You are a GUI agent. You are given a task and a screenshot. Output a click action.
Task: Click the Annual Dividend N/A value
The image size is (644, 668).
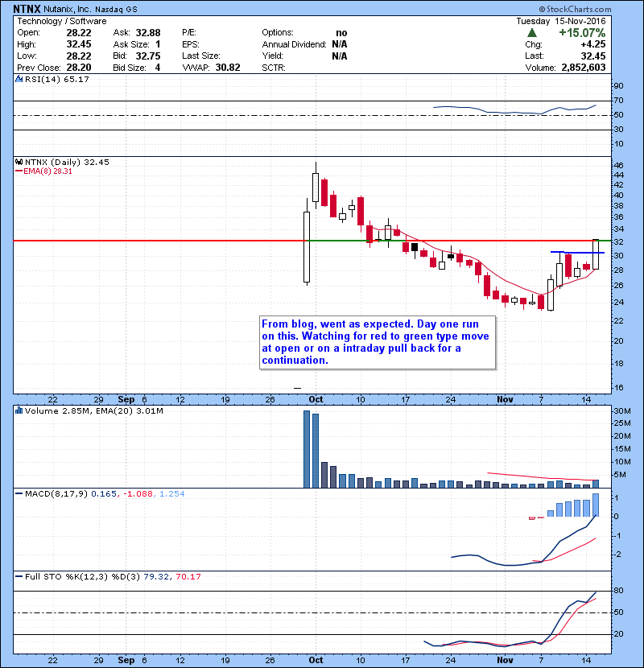pyautogui.click(x=339, y=44)
